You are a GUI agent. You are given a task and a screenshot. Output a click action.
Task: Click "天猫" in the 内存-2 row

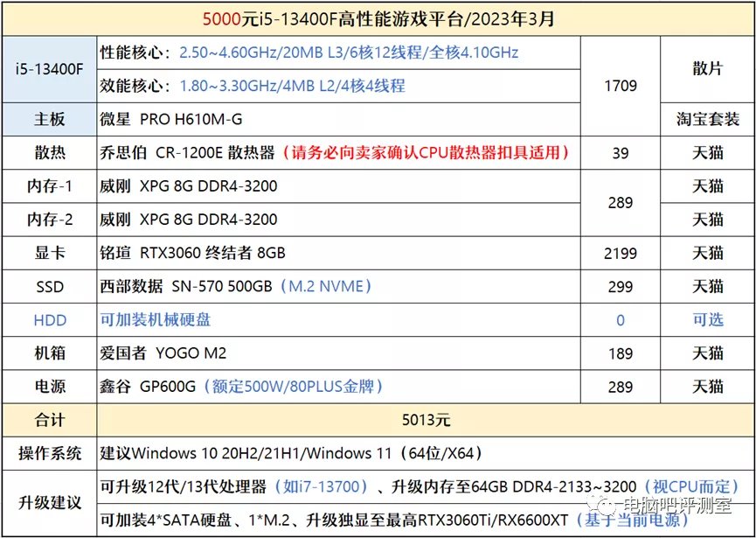coord(707,220)
